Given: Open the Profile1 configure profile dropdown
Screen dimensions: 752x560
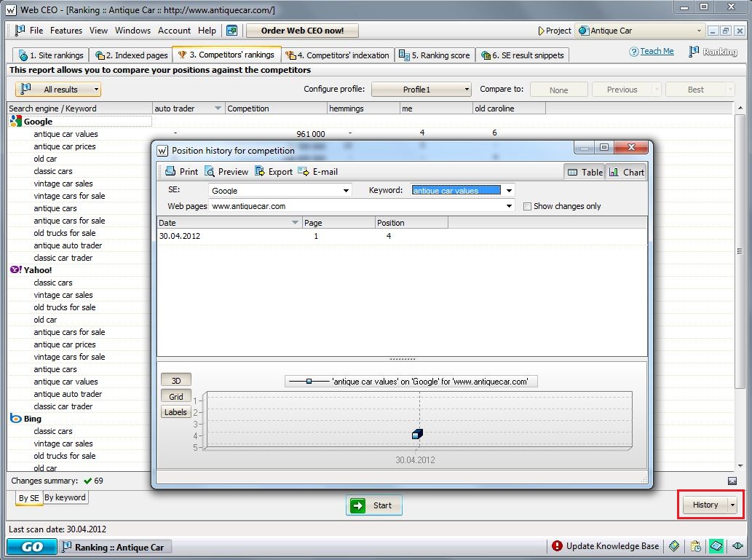Looking at the screenshot, I should pyautogui.click(x=421, y=90).
